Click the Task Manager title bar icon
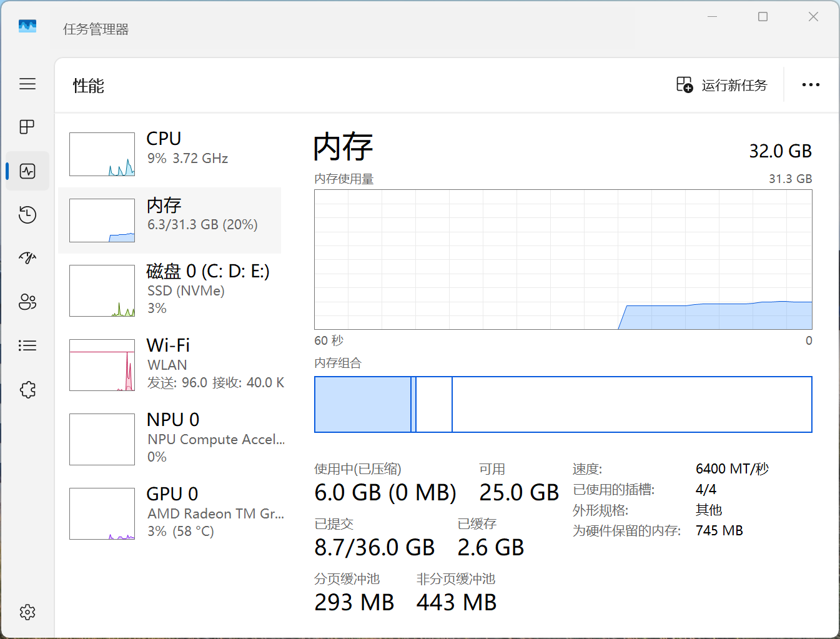Screen dimensions: 840x639 [x=27, y=26]
